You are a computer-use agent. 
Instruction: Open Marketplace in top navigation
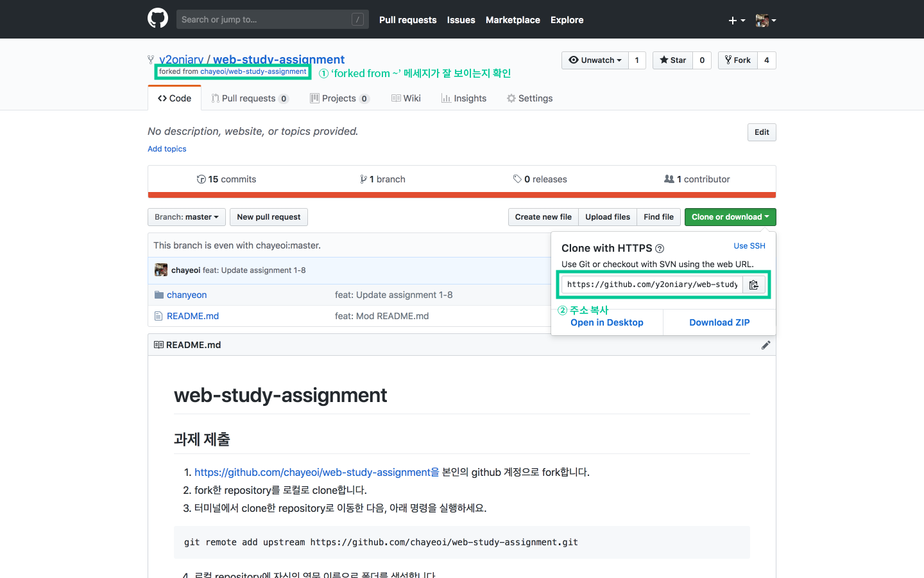pyautogui.click(x=513, y=20)
